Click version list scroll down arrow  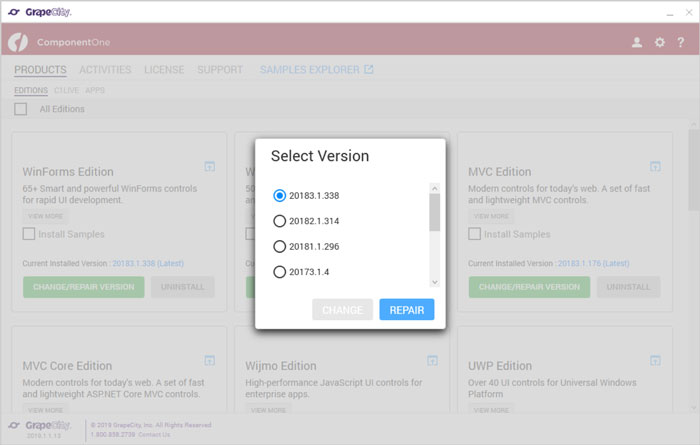point(435,282)
